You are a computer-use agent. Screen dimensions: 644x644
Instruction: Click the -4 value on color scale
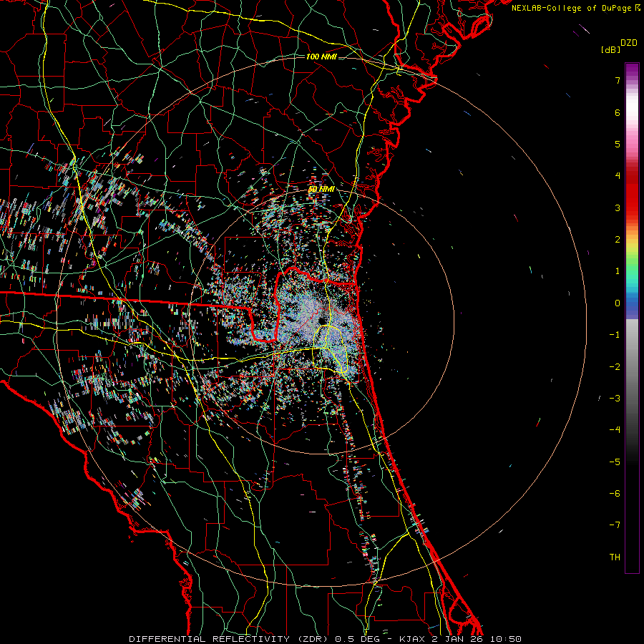(x=615, y=430)
